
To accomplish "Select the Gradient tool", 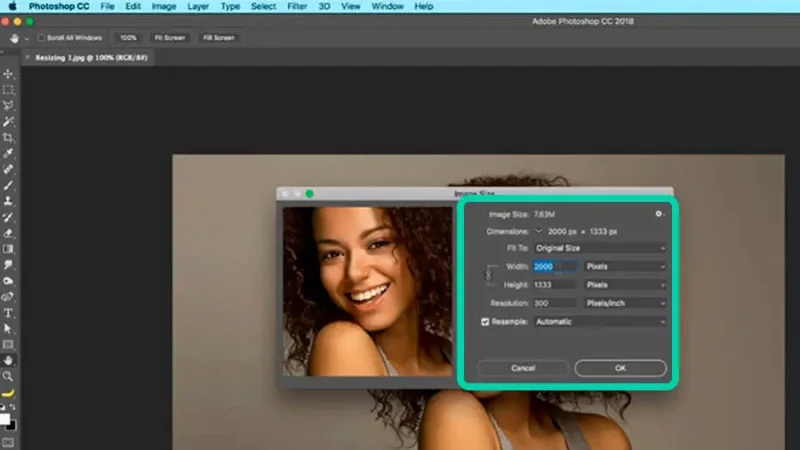I will pos(8,249).
